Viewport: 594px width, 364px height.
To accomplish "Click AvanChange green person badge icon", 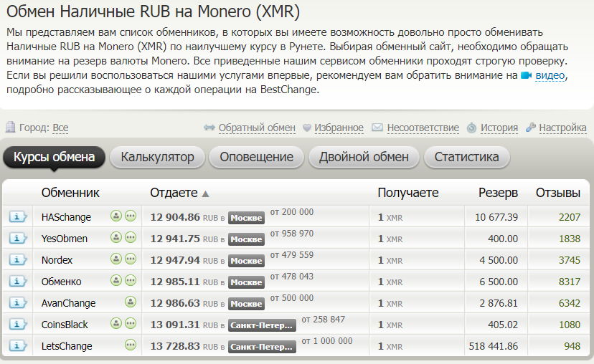I will point(131,302).
